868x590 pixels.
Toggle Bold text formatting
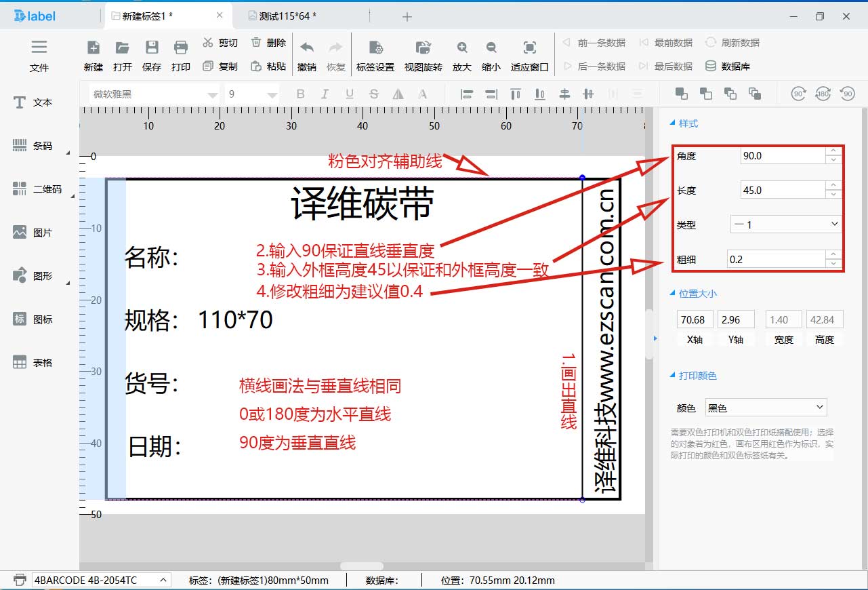pos(301,94)
